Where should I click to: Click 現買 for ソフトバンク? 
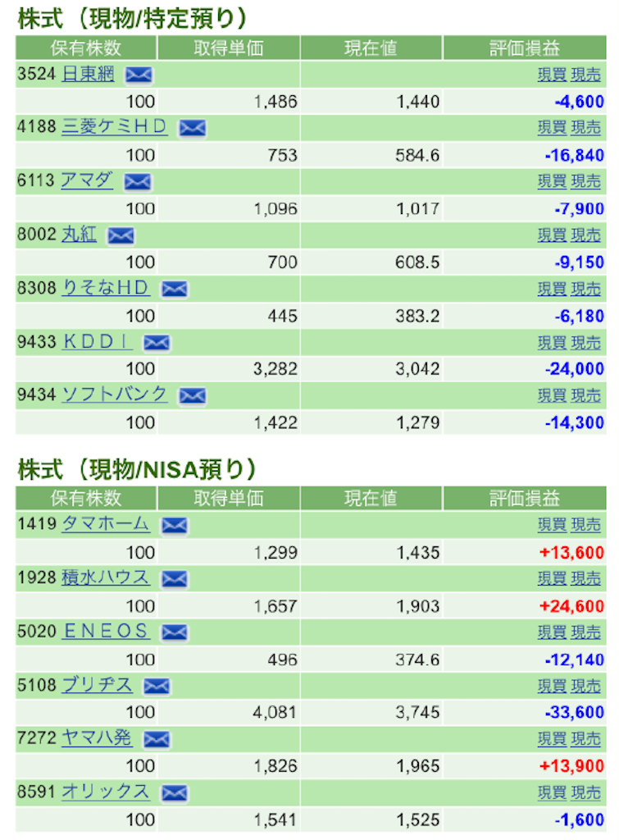pos(552,395)
